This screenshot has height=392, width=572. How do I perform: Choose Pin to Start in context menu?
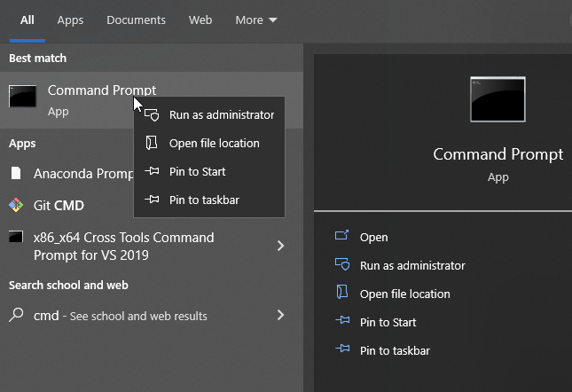197,171
